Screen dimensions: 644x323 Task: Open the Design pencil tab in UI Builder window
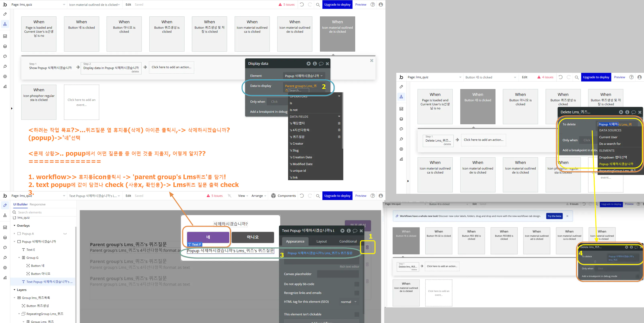click(x=5, y=205)
